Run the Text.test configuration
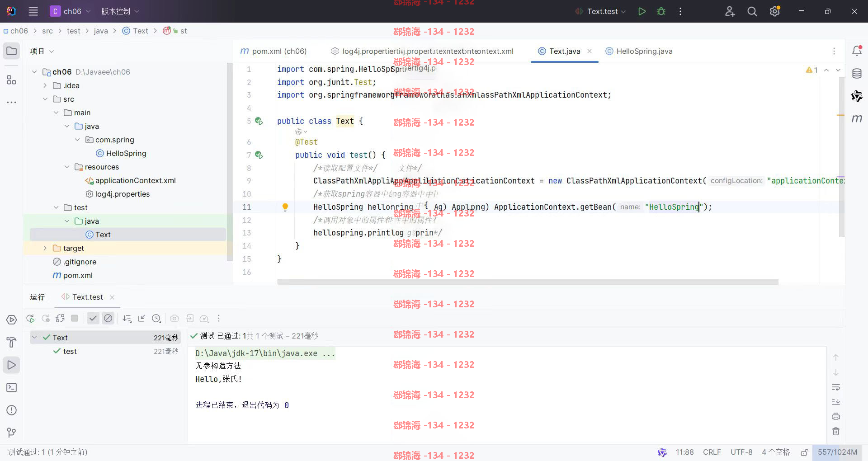The width and height of the screenshot is (868, 461). pos(642,11)
